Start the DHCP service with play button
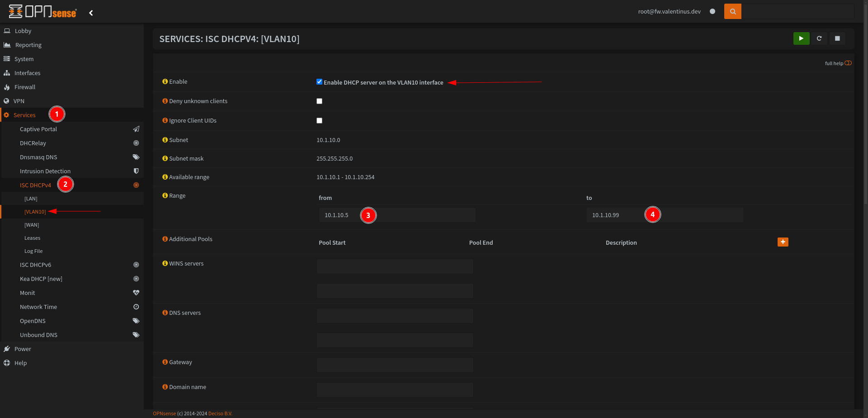Viewport: 868px width, 418px height. point(801,38)
